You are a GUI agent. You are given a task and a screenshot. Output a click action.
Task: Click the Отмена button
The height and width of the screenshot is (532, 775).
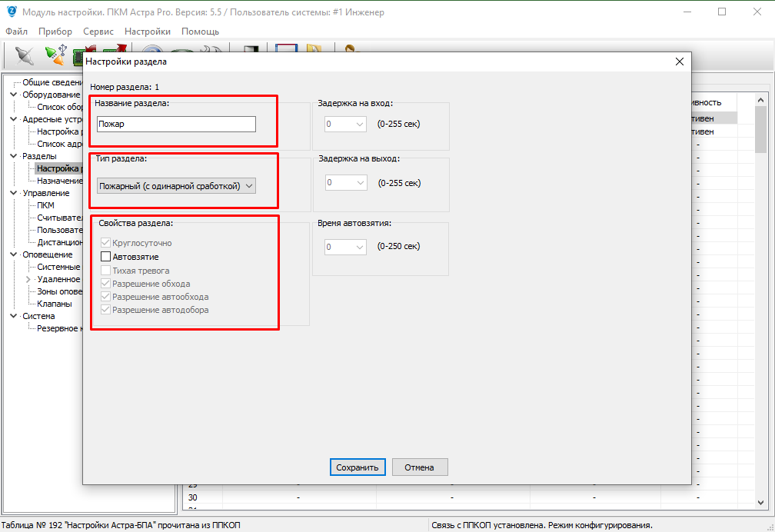(x=420, y=467)
